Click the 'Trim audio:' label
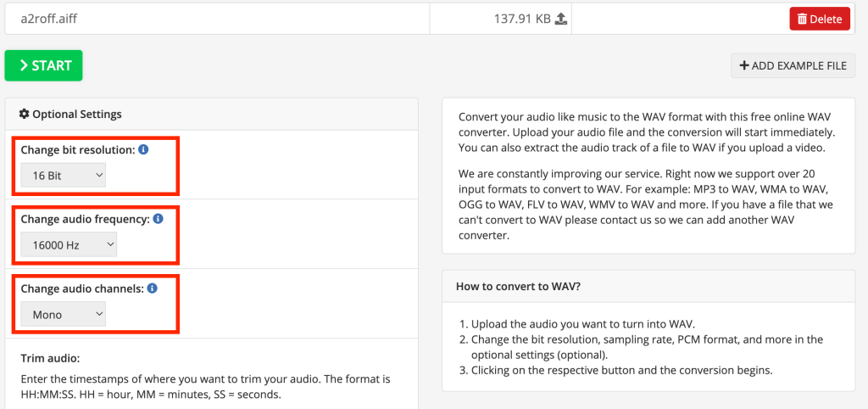Image resolution: width=868 pixels, height=409 pixels. click(50, 359)
